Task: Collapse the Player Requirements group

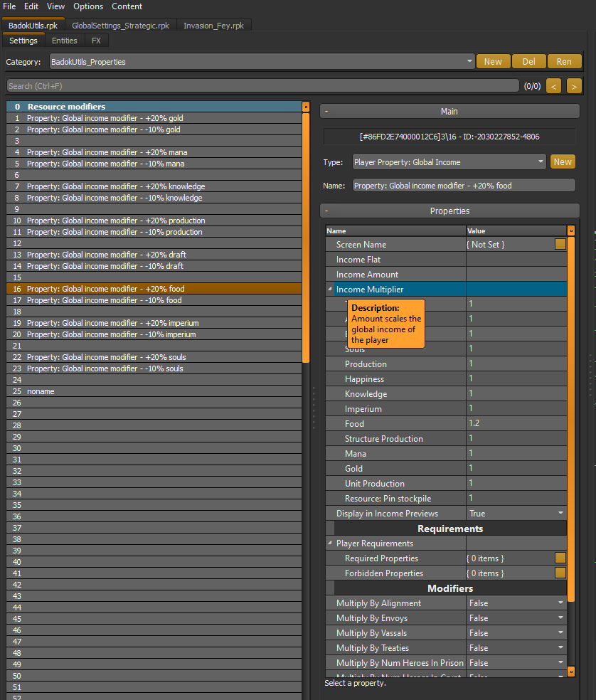Action: (329, 543)
